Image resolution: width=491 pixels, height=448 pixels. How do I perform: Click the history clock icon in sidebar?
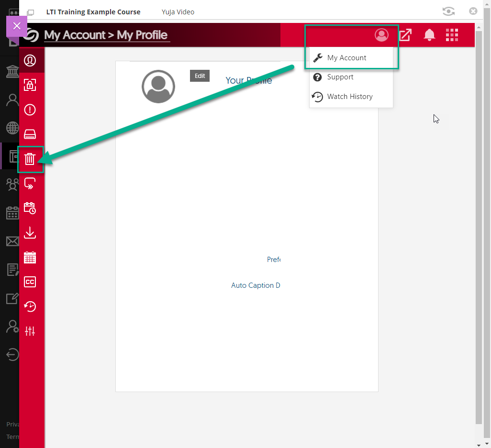click(30, 306)
